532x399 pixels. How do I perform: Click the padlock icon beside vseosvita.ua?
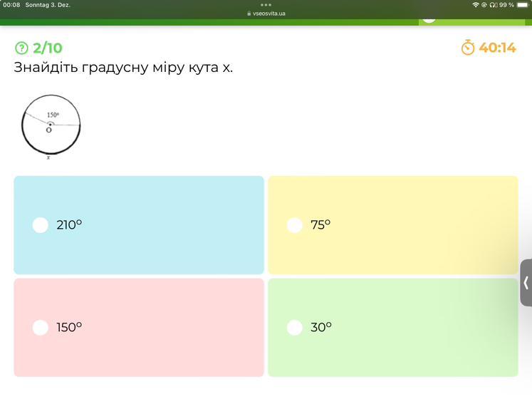249,14
